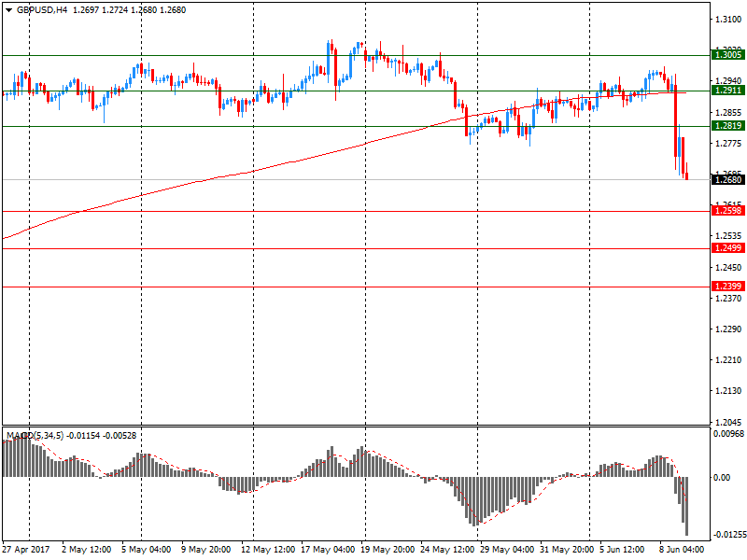Image resolution: width=747 pixels, height=560 pixels.
Task: Click the GBPUSD,H4 symbol title text
Action: 42,10
